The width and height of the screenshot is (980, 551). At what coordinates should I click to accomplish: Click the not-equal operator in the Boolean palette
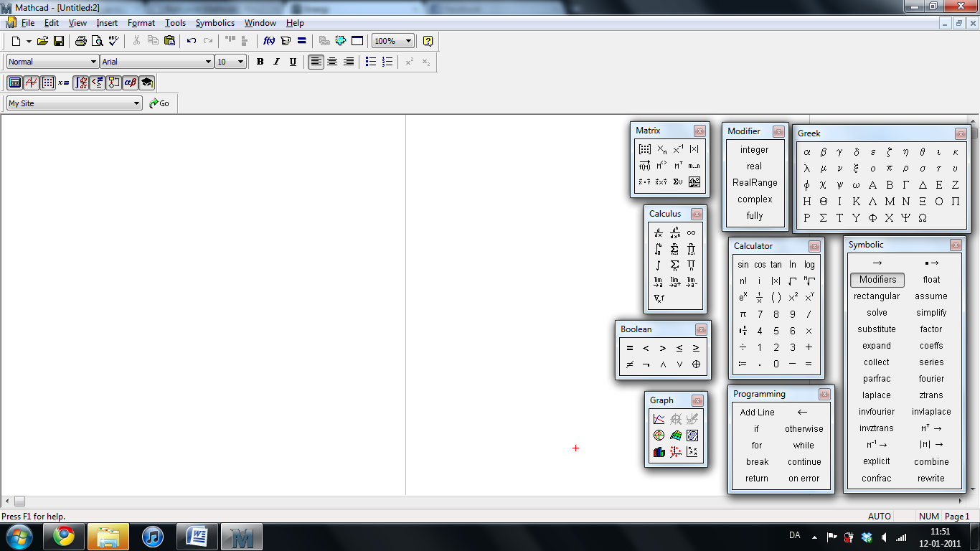click(x=629, y=364)
